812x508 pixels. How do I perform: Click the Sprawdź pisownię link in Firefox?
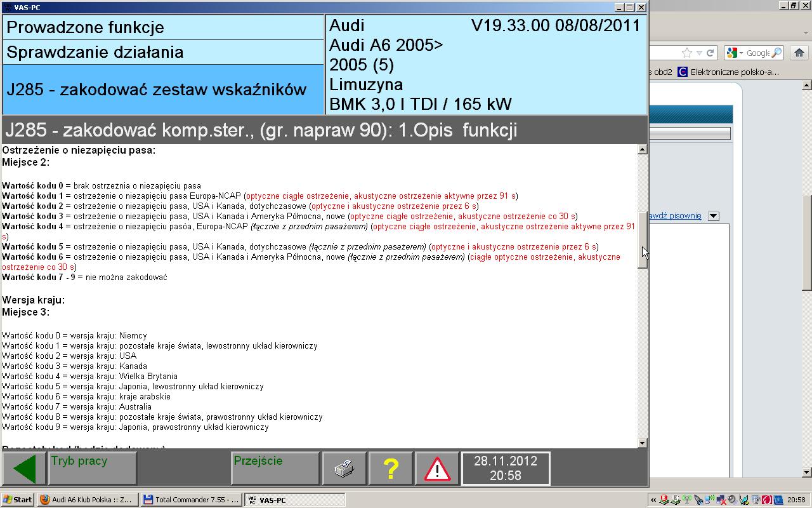coord(675,216)
